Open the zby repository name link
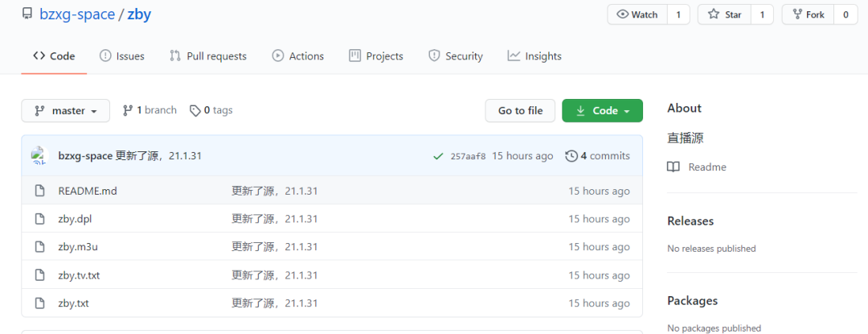Screen dimensions: 868x334 (x=139, y=14)
